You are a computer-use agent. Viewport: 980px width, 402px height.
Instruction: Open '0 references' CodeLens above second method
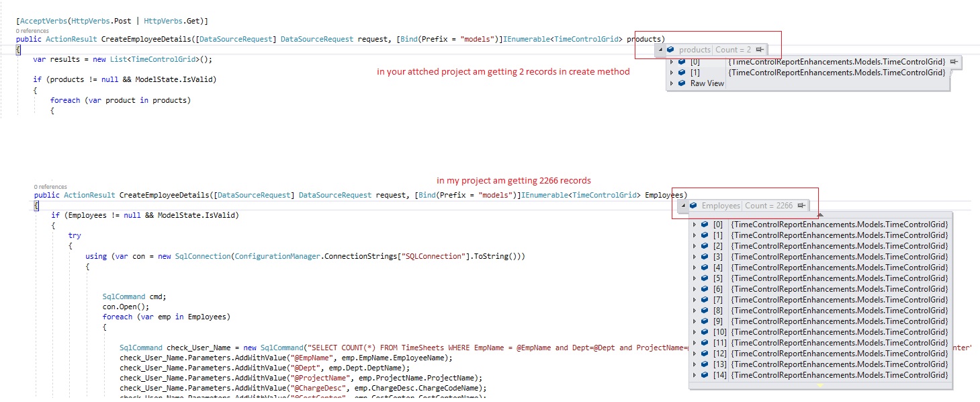[50, 187]
